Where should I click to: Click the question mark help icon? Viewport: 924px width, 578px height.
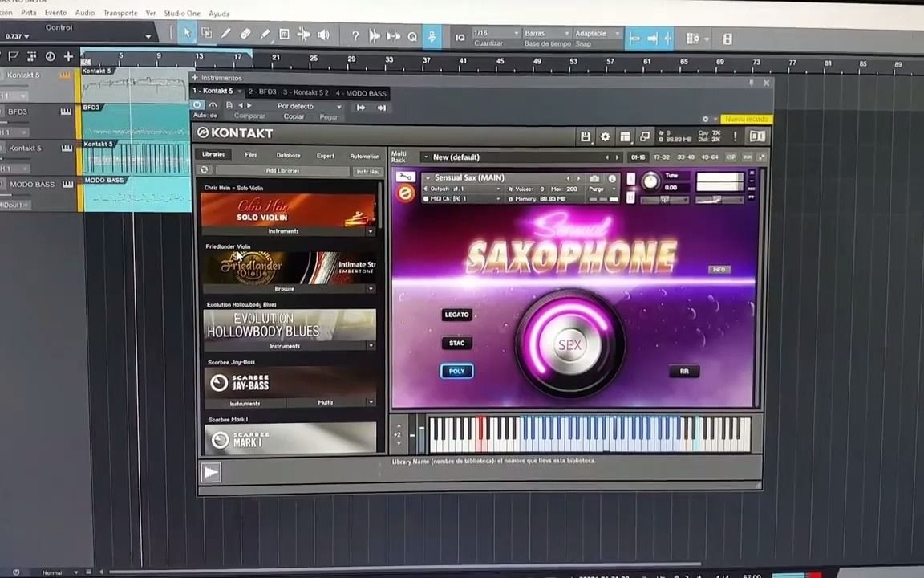pyautogui.click(x=355, y=36)
